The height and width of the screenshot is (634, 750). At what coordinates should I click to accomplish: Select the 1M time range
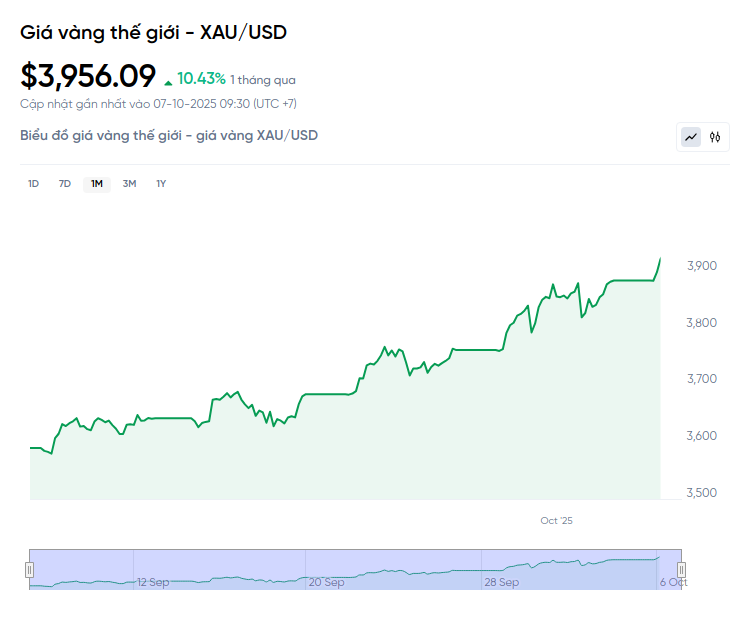pyautogui.click(x=97, y=184)
